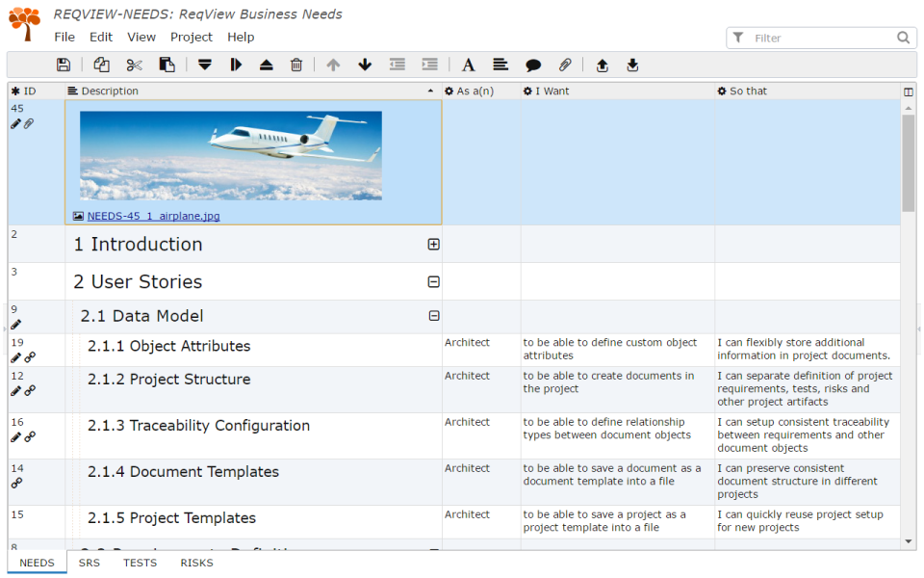924x578 pixels.
Task: Click the ID column header
Action: tap(36, 91)
